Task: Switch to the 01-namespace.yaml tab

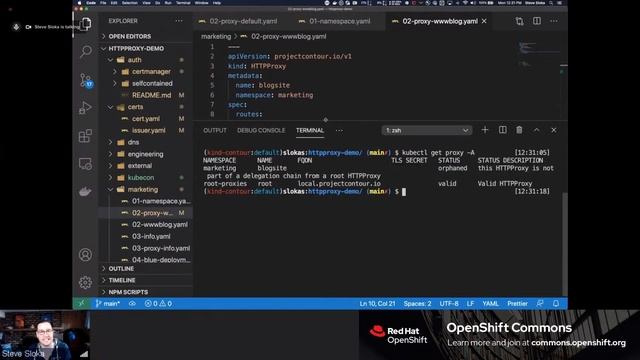Action: click(x=340, y=21)
